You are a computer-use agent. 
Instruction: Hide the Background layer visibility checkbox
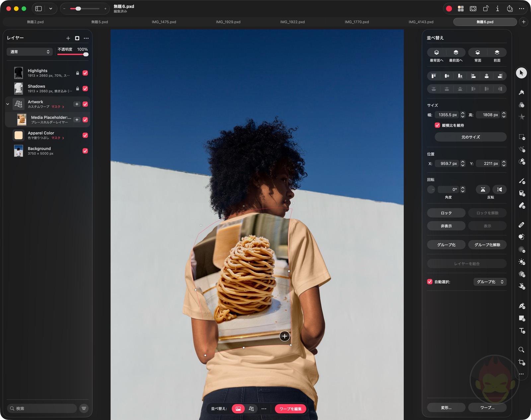[x=85, y=151]
